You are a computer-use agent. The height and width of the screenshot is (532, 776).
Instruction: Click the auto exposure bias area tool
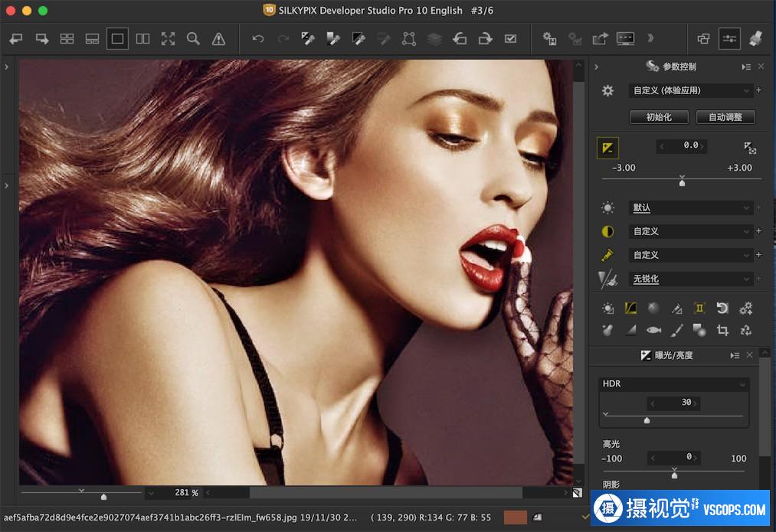click(750, 147)
